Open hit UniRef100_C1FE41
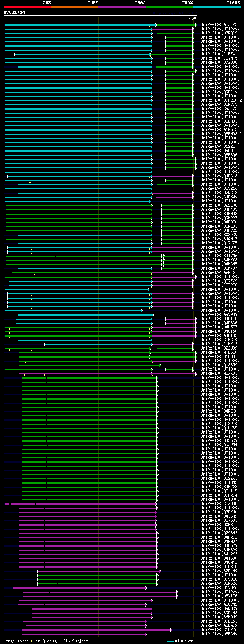 click(219, 54)
